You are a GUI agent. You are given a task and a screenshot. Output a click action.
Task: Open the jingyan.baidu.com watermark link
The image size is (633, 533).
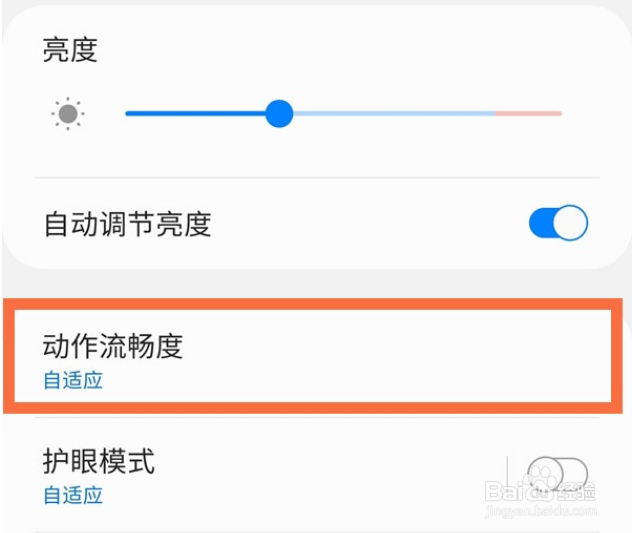[x=540, y=512]
